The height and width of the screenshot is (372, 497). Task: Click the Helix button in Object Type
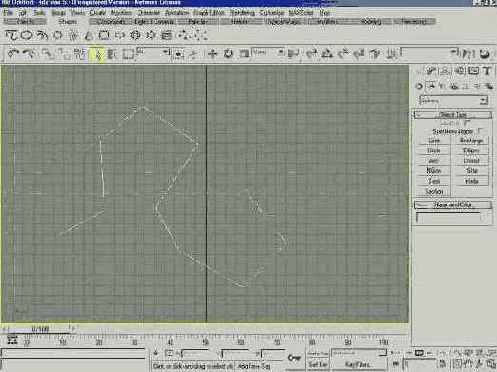[471, 181]
